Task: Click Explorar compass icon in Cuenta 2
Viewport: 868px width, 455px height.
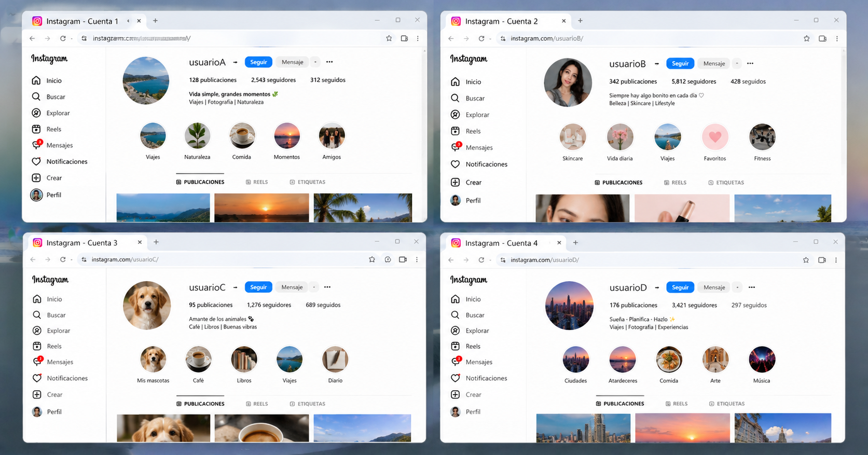Action: coord(455,115)
